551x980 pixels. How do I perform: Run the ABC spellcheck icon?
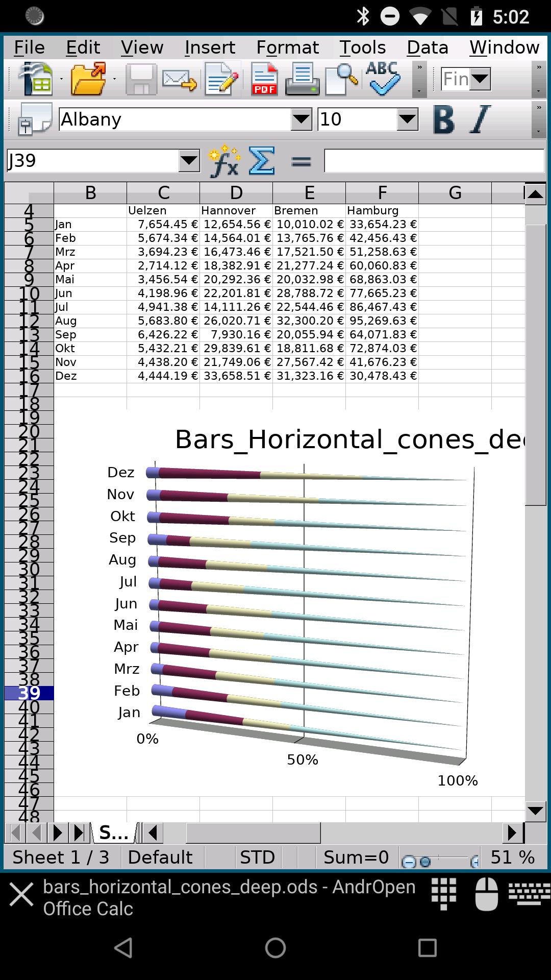(x=383, y=79)
